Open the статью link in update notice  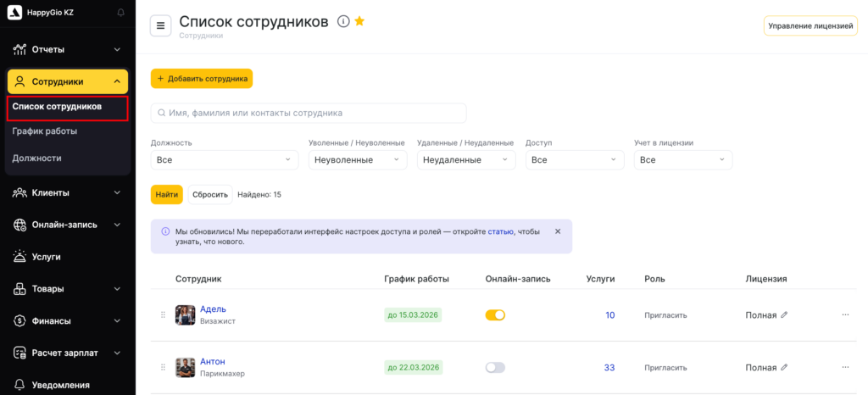coord(500,231)
